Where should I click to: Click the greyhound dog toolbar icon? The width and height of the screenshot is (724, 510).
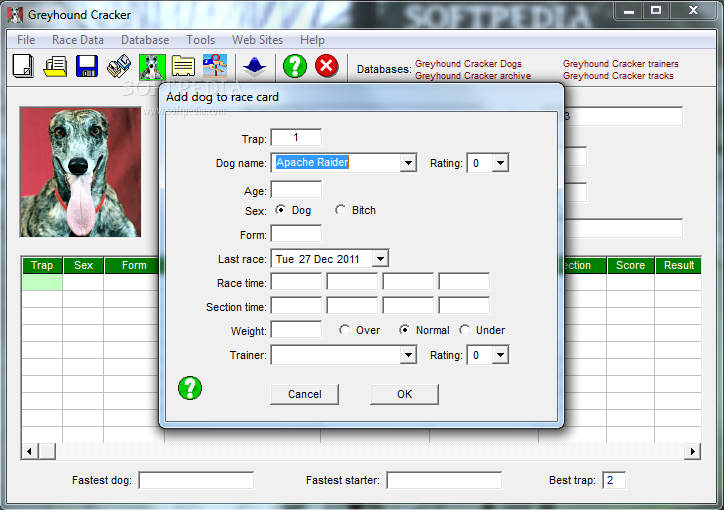[152, 67]
